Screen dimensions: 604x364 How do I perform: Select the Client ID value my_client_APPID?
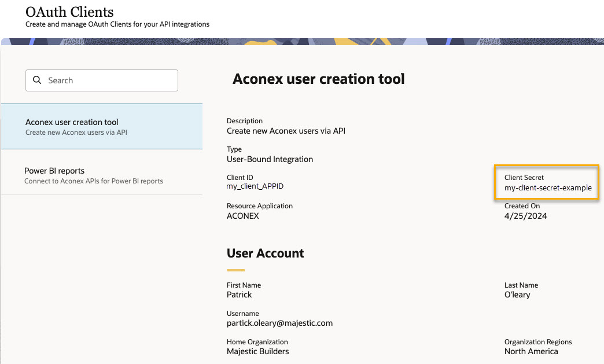tap(255, 186)
